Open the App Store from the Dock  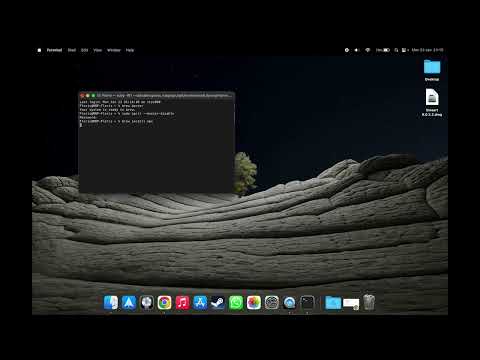[200, 303]
